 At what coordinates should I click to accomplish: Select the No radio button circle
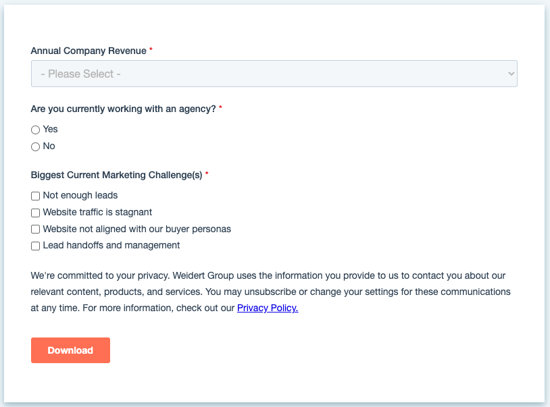tap(35, 146)
